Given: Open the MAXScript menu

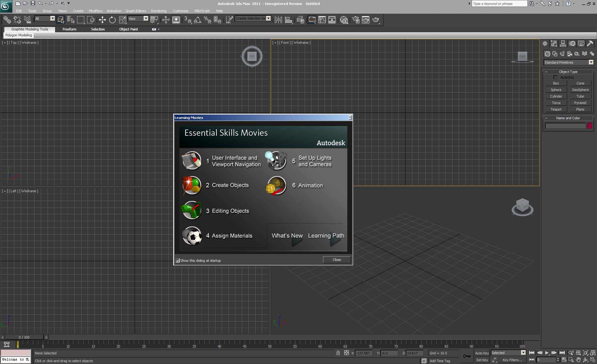Looking at the screenshot, I should [x=202, y=11].
